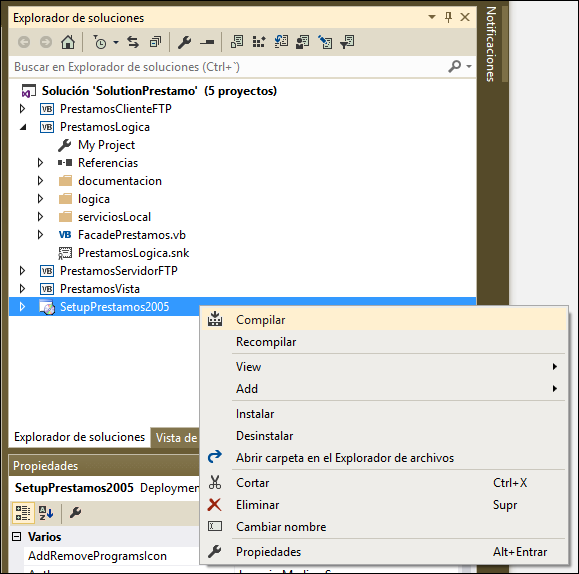Choose Abrir carpeta en el Explorador de archivos
Image resolution: width=579 pixels, height=574 pixels.
coord(383,458)
